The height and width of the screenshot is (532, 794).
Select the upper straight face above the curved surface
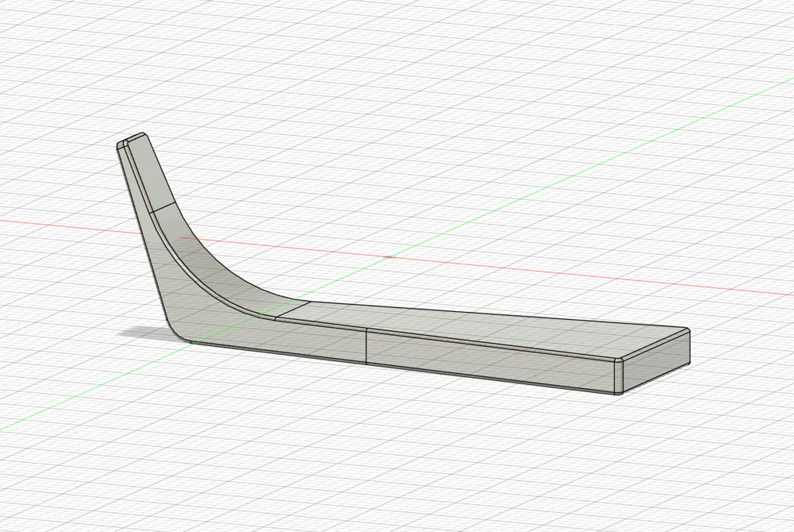tap(151, 175)
